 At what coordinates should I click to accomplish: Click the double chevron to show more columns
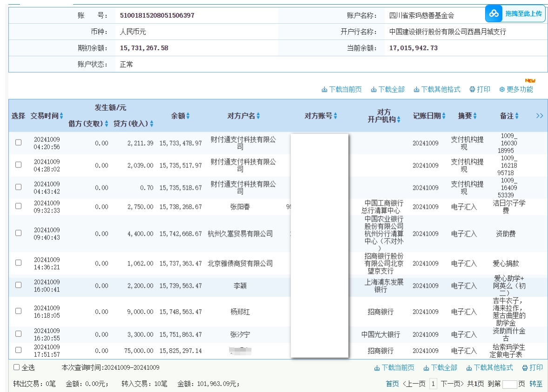(x=540, y=115)
